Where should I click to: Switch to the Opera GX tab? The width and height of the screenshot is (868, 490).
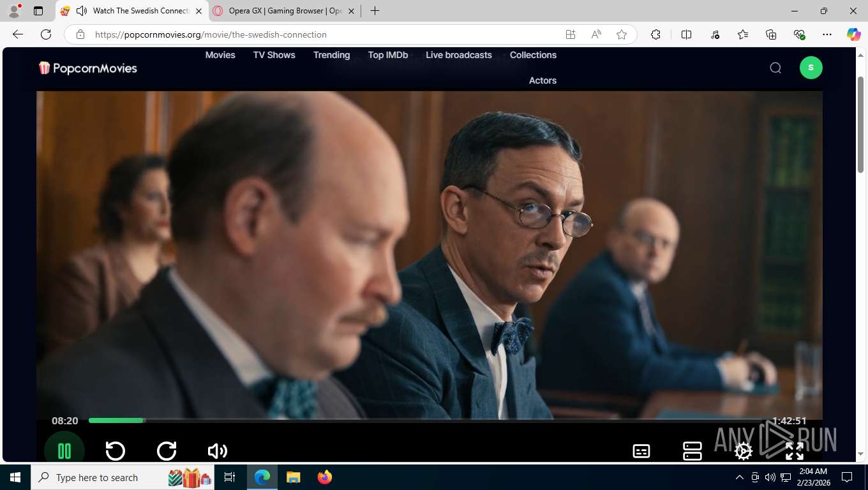tap(285, 11)
